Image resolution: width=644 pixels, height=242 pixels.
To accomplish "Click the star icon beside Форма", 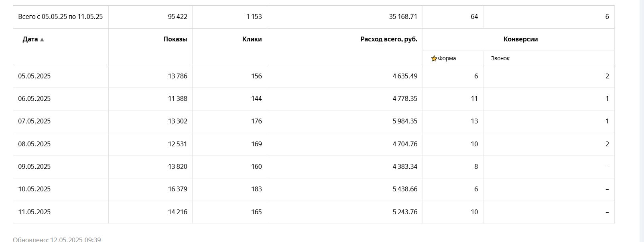I will coord(434,59).
